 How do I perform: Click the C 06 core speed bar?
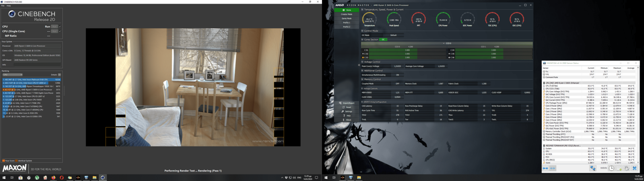tap(494, 58)
